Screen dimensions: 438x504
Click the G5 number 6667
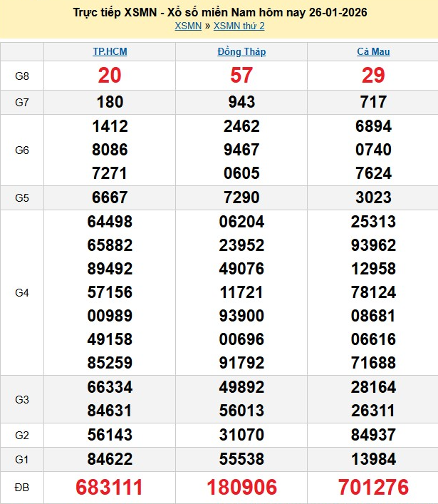(x=110, y=197)
